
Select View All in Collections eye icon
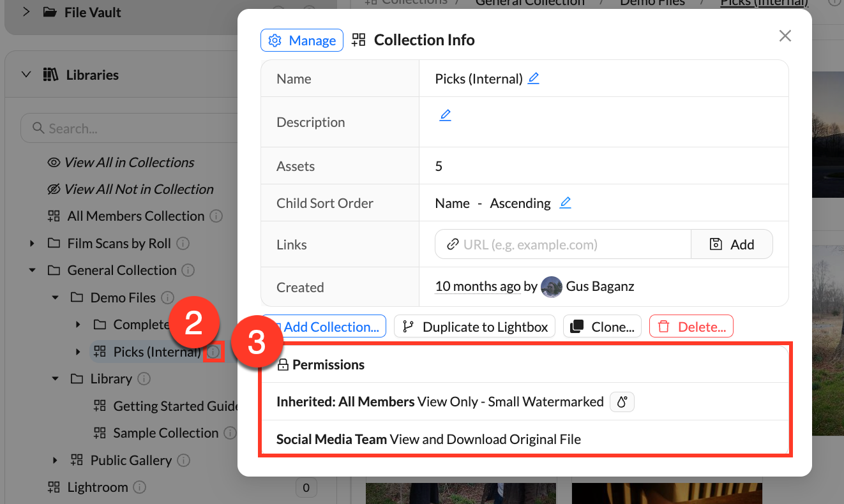coord(54,162)
